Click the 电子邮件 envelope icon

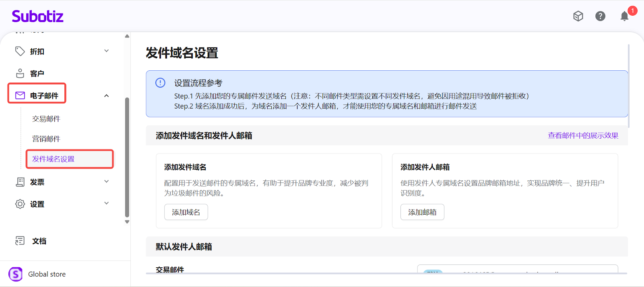[20, 95]
